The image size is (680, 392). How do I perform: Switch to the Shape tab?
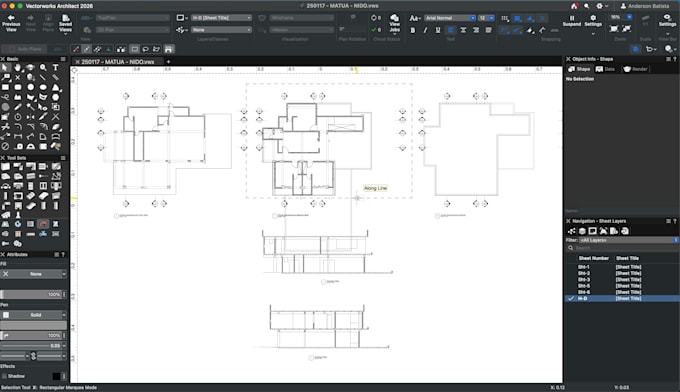click(579, 69)
